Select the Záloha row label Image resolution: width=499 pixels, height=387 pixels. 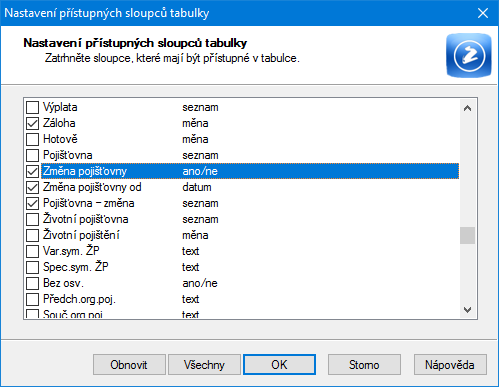click(59, 123)
